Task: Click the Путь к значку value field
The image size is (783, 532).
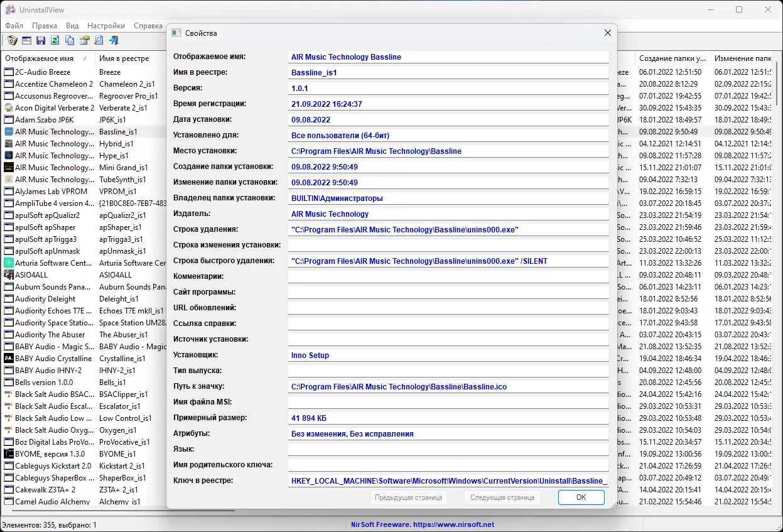Action: (x=448, y=387)
